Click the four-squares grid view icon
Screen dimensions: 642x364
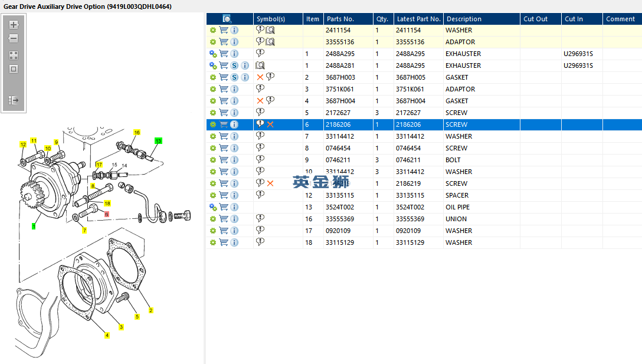(14, 55)
